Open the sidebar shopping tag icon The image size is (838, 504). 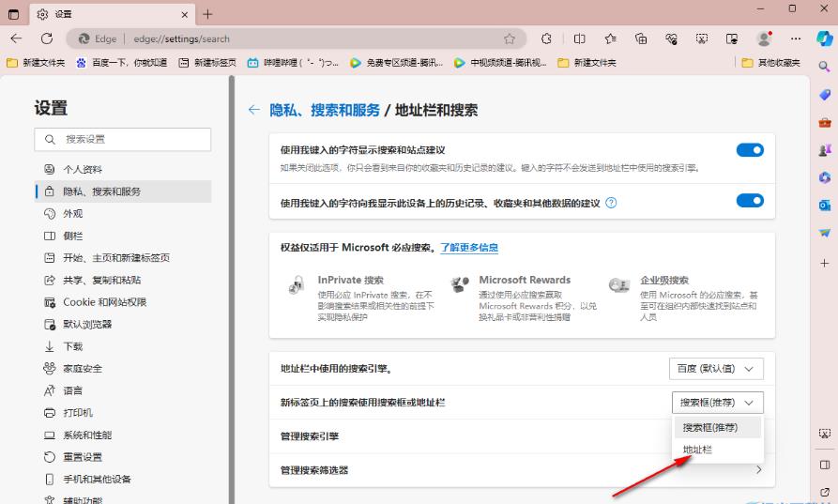click(x=825, y=95)
